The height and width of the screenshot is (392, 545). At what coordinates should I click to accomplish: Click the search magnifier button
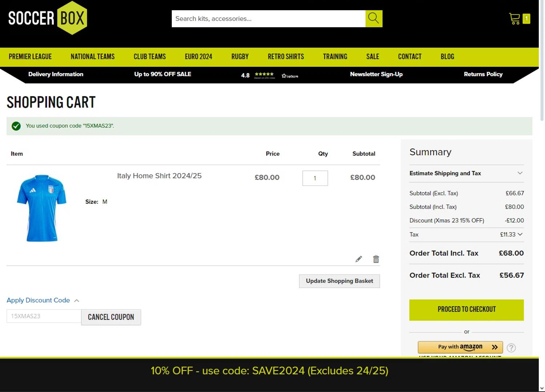click(x=374, y=19)
